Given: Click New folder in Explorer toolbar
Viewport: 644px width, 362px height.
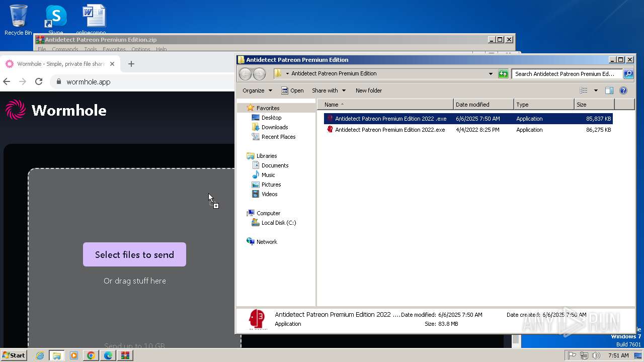Looking at the screenshot, I should [x=369, y=90].
